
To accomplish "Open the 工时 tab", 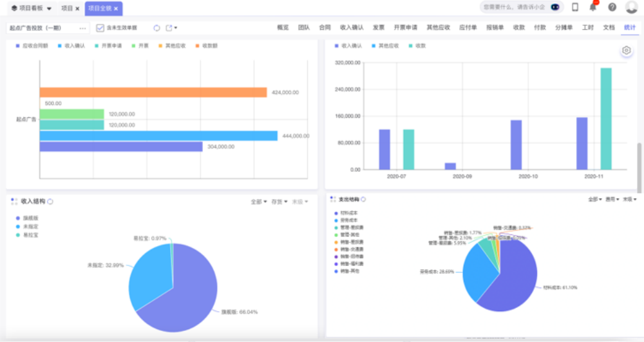I will coord(588,28).
